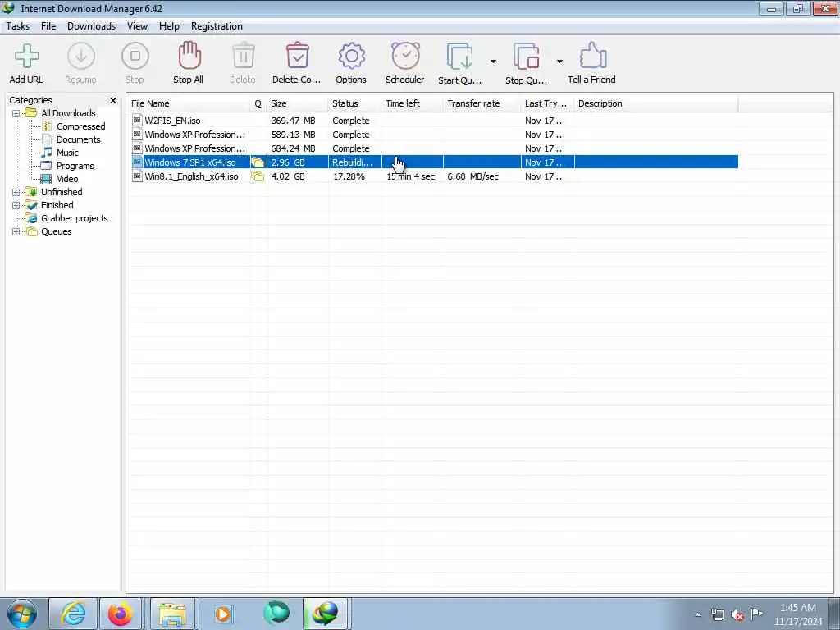Open the media player taskbar icon

(223, 614)
